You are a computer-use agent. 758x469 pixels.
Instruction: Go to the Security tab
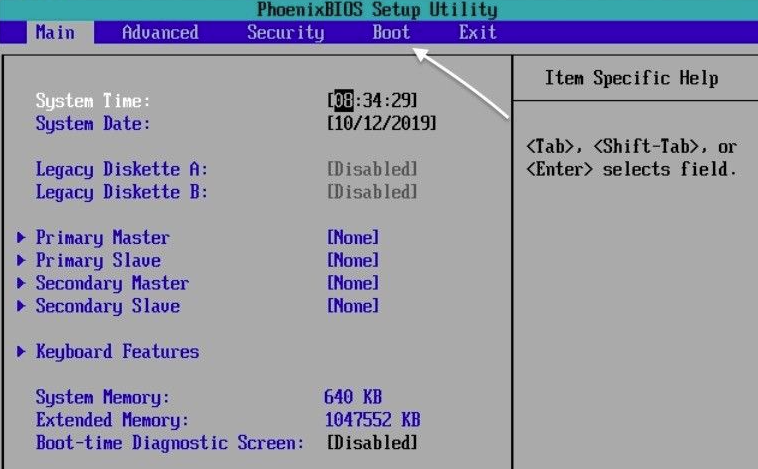(x=285, y=32)
